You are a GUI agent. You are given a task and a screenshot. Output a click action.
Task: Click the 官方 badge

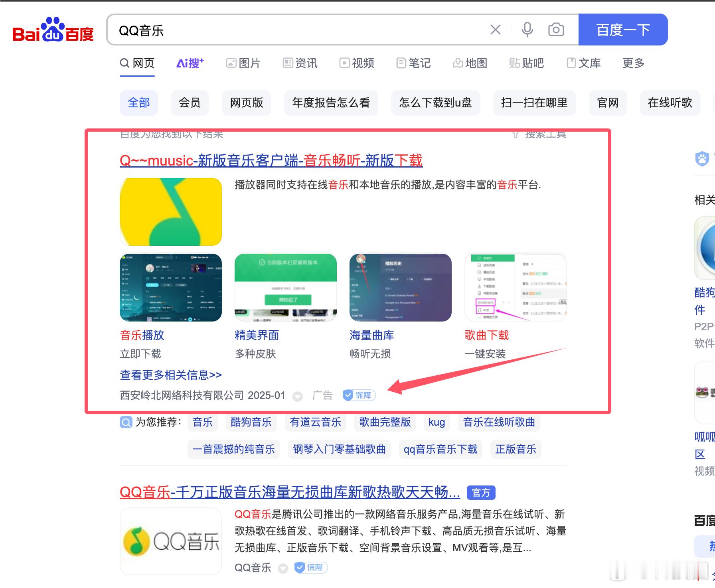click(481, 493)
